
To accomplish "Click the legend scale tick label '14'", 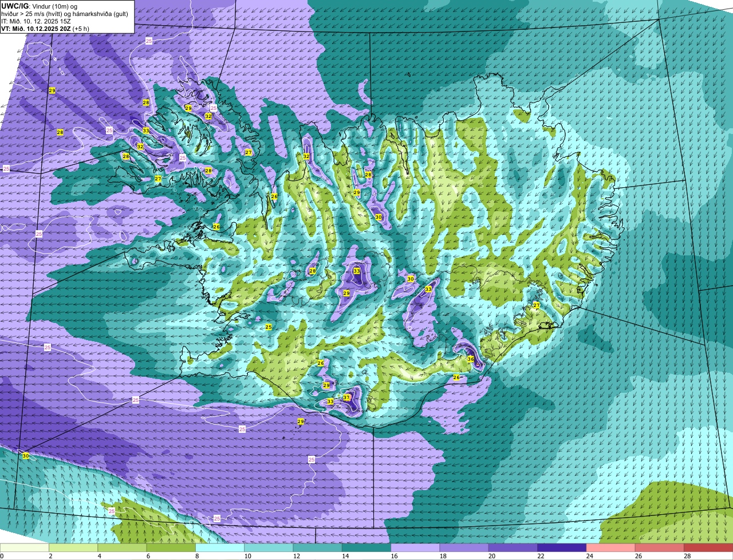I will (344, 556).
